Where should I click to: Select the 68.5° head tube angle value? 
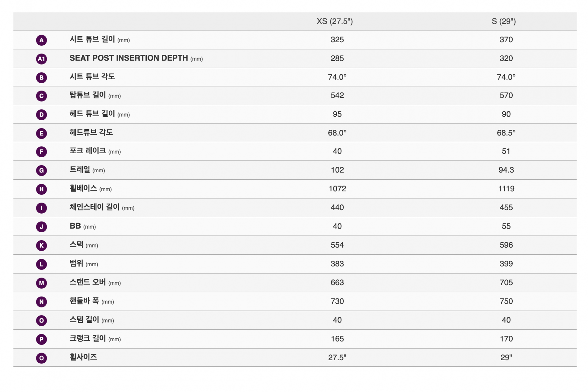coord(506,133)
